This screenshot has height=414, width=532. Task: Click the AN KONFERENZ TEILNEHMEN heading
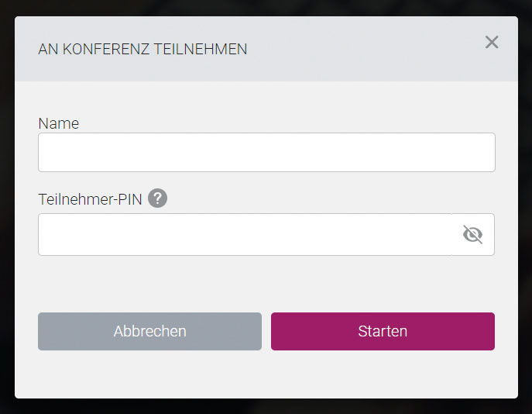click(142, 49)
